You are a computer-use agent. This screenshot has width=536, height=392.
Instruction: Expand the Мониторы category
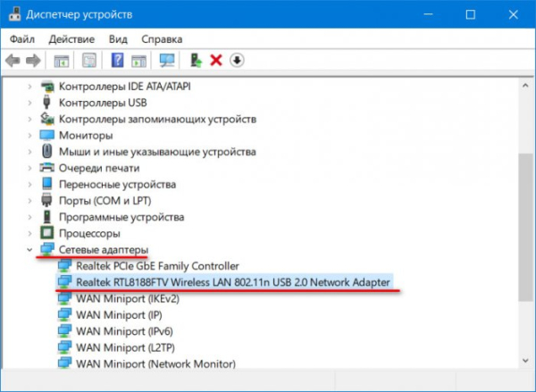tap(29, 135)
